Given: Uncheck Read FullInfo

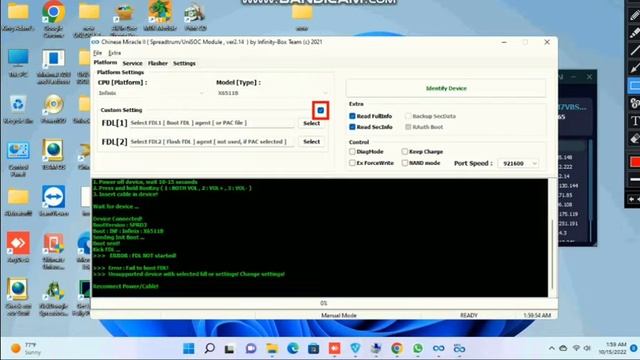Looking at the screenshot, I should pyautogui.click(x=352, y=116).
